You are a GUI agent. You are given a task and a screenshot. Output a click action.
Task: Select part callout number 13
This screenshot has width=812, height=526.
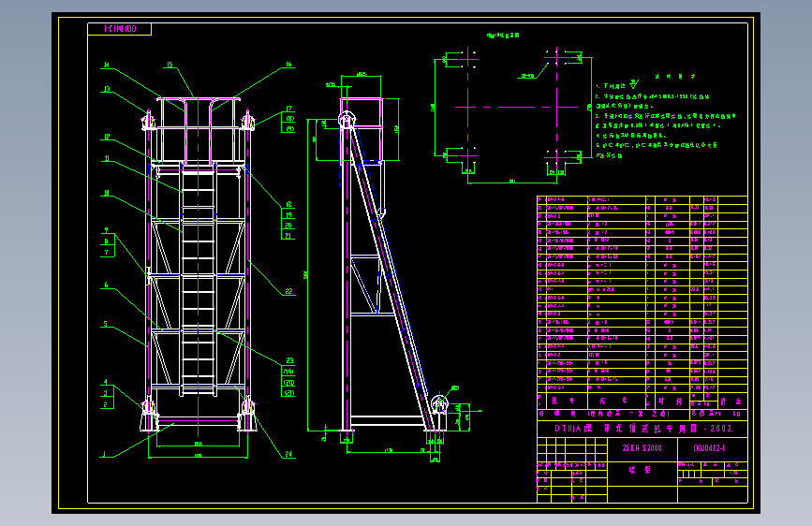click(x=106, y=89)
